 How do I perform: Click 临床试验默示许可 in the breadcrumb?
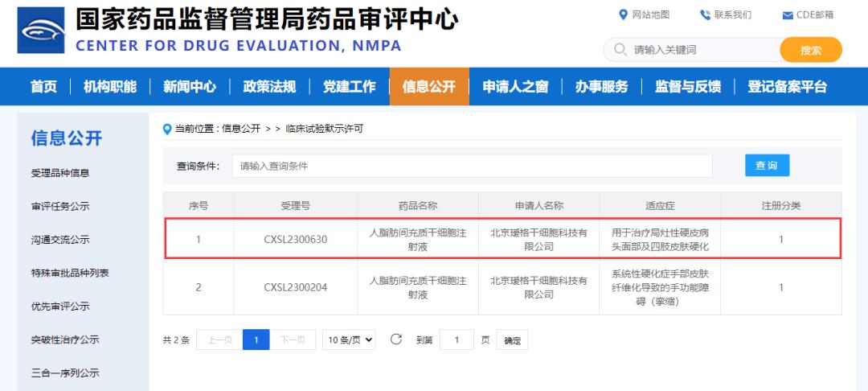[x=325, y=129]
